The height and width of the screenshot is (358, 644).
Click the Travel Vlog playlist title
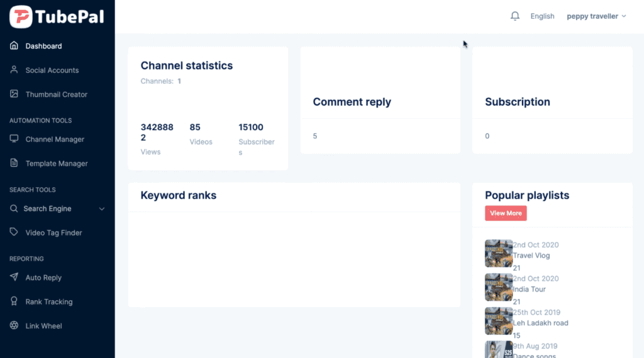tap(531, 256)
